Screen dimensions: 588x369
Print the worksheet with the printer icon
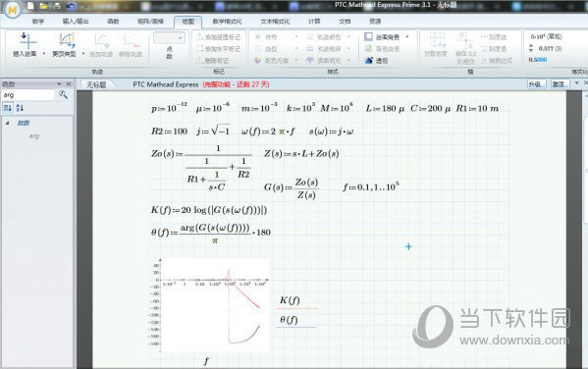pyautogui.click(x=57, y=6)
